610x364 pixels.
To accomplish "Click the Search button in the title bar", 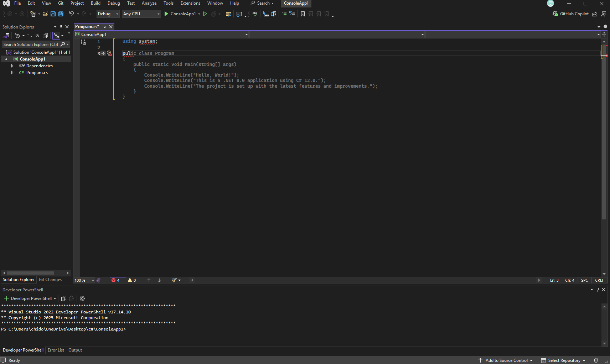I will click(x=262, y=3).
